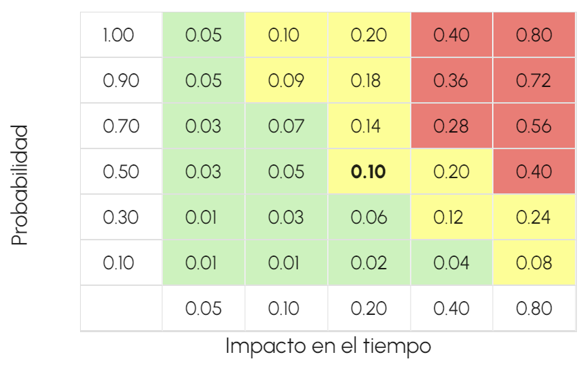Click the 0.90 probability row label

tap(121, 81)
